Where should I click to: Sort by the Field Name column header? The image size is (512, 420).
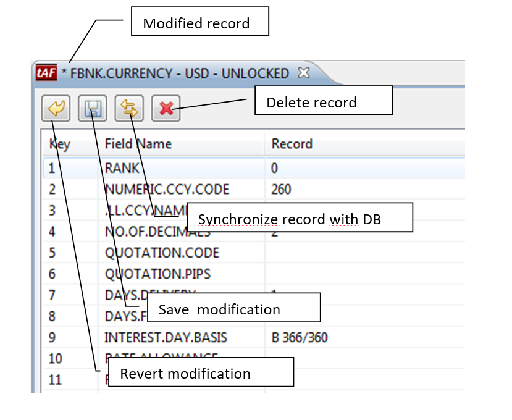pyautogui.click(x=138, y=144)
